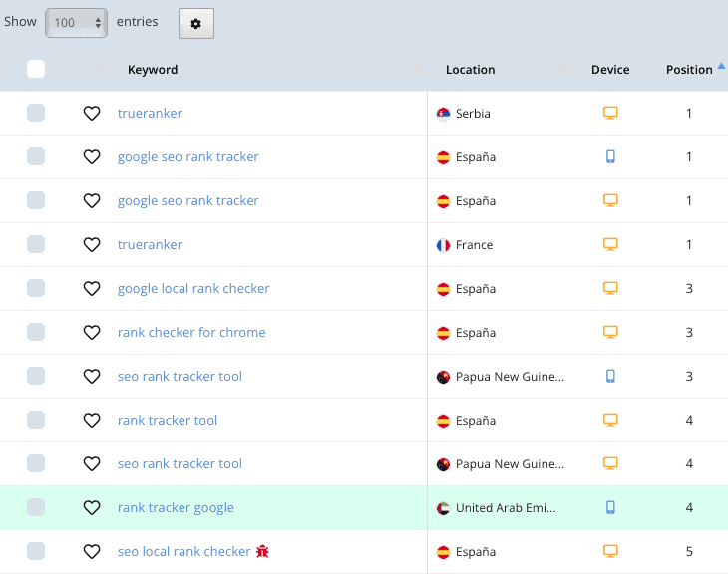Check the rank tracker google row

click(x=36, y=507)
